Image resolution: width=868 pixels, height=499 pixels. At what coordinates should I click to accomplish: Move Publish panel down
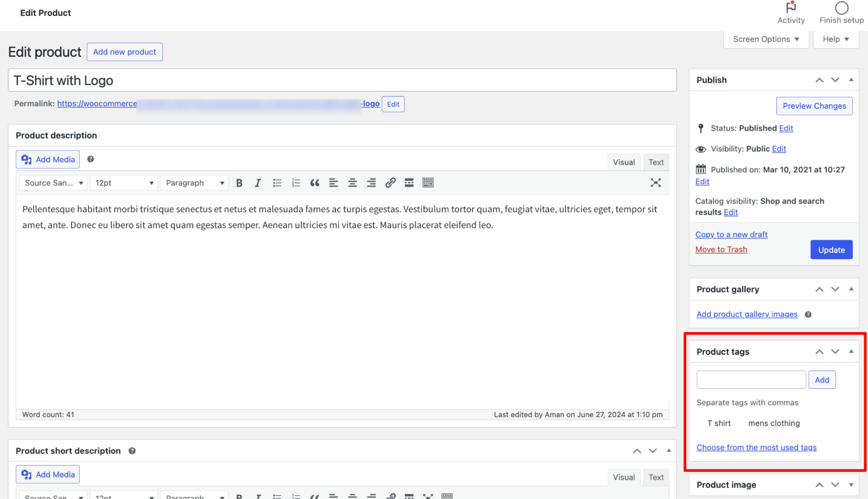pos(835,80)
